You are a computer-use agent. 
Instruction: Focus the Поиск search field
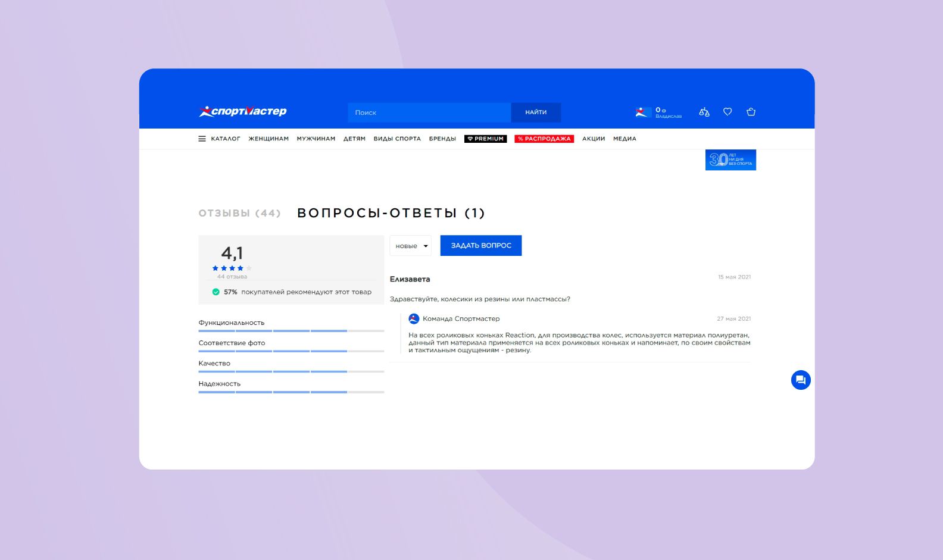tap(429, 112)
